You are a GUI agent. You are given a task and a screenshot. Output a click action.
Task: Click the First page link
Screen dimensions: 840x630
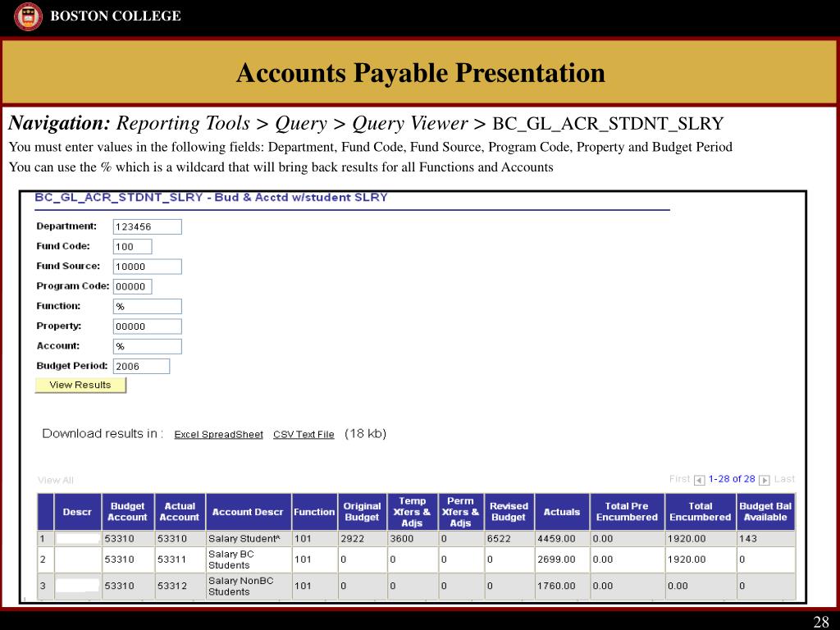(x=679, y=479)
